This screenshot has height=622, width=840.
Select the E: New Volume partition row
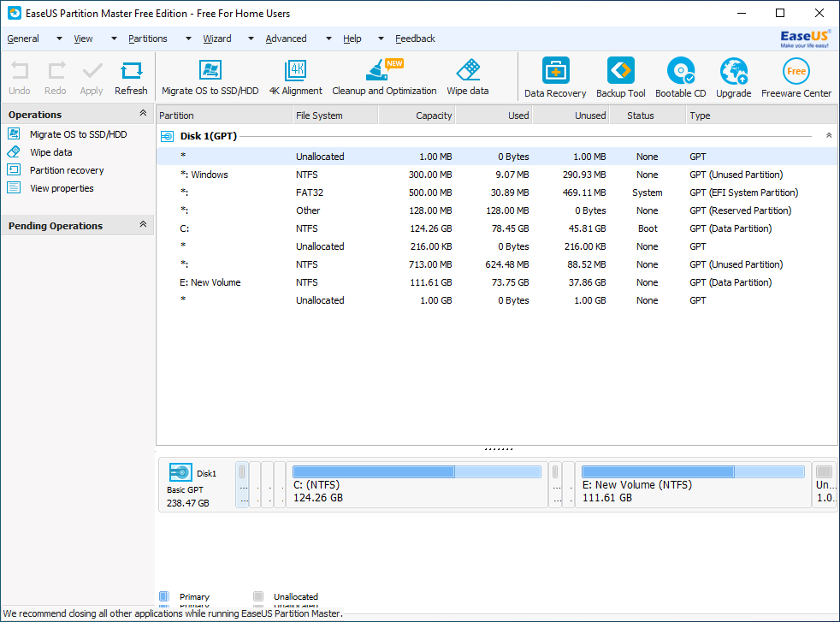tap(216, 282)
